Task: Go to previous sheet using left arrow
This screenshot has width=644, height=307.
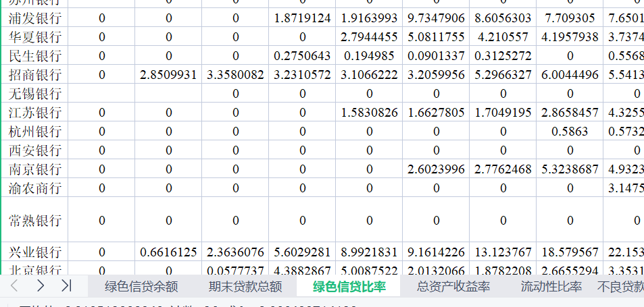Action: click(14, 285)
